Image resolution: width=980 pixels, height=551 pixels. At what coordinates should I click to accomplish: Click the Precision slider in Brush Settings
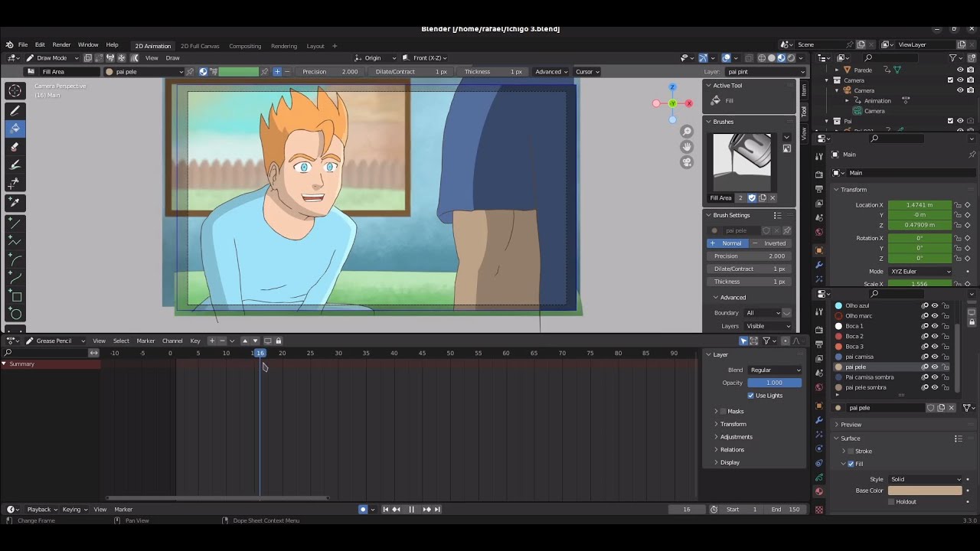tap(749, 256)
